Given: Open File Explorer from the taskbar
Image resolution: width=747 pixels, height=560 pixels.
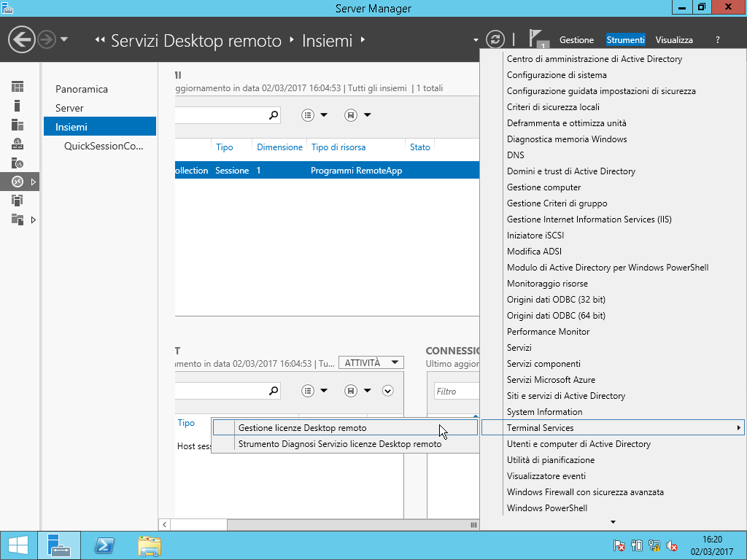Looking at the screenshot, I should pos(150,545).
